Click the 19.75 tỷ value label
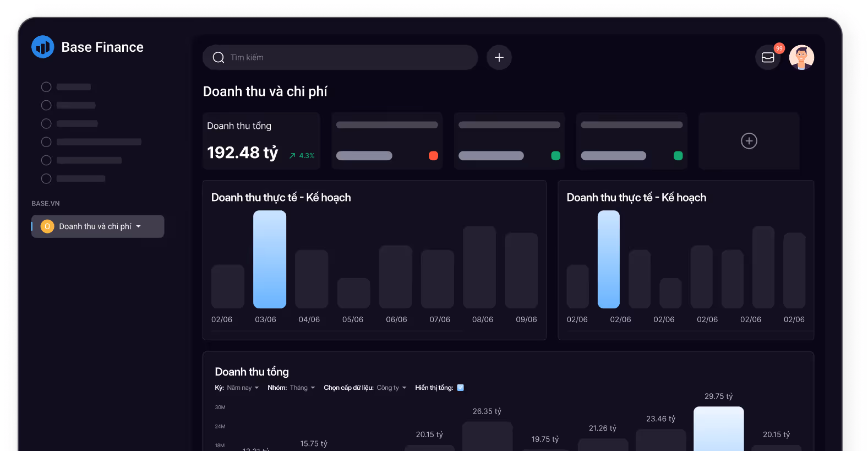Viewport: 868px width, 451px height. point(545,439)
